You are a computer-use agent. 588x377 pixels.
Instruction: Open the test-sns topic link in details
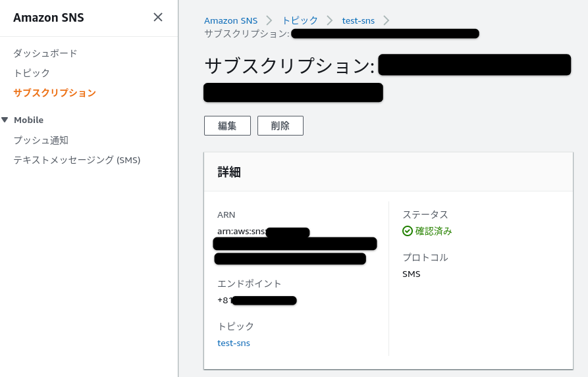[234, 343]
